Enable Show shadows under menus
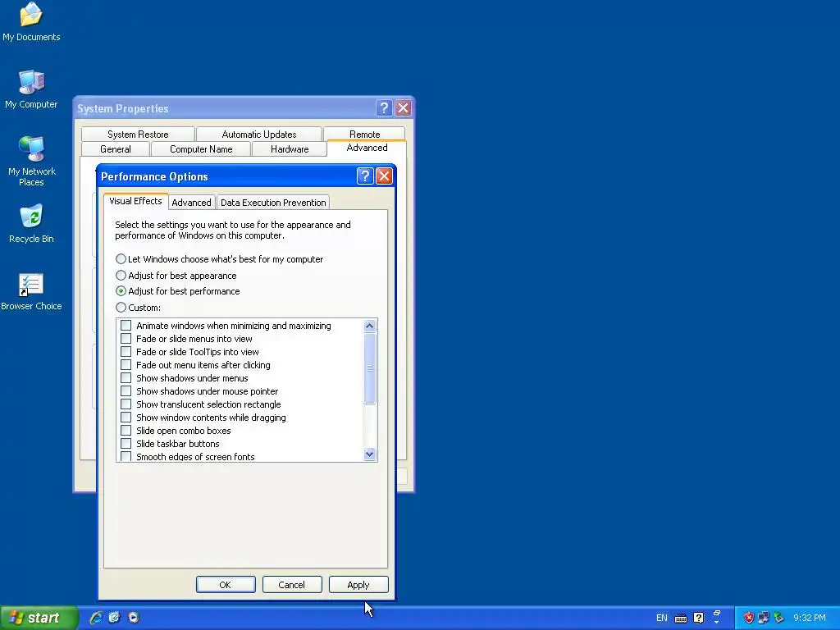 tap(126, 377)
